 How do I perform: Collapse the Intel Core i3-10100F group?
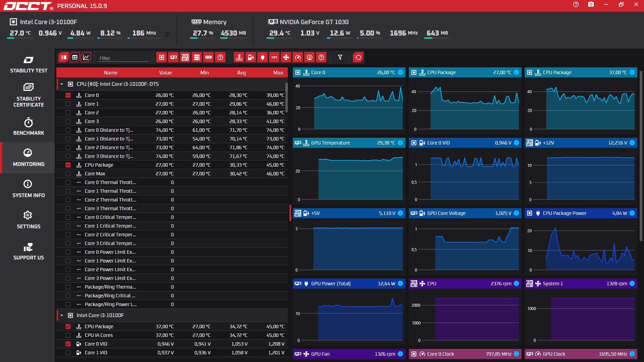[62, 315]
